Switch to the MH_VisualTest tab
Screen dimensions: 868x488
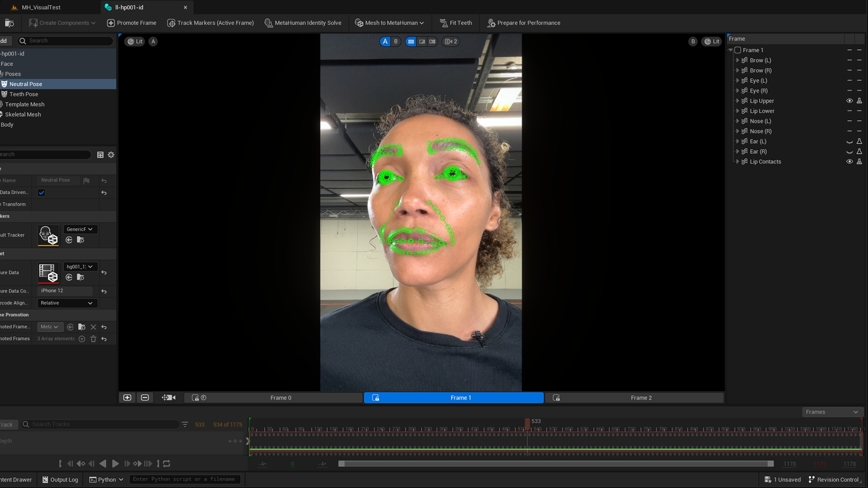(41, 7)
